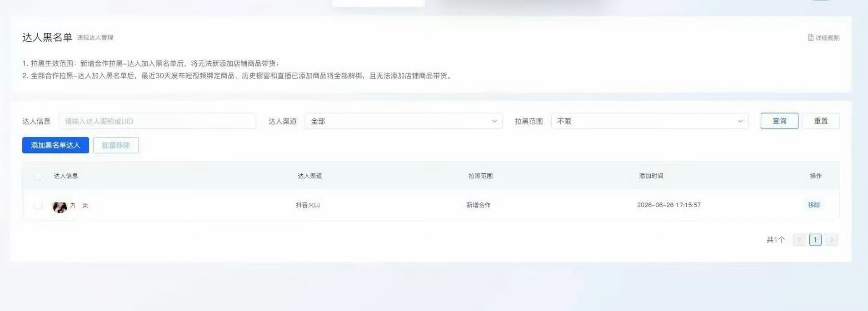Go to next page arrow
The height and width of the screenshot is (311, 868).
click(x=831, y=240)
